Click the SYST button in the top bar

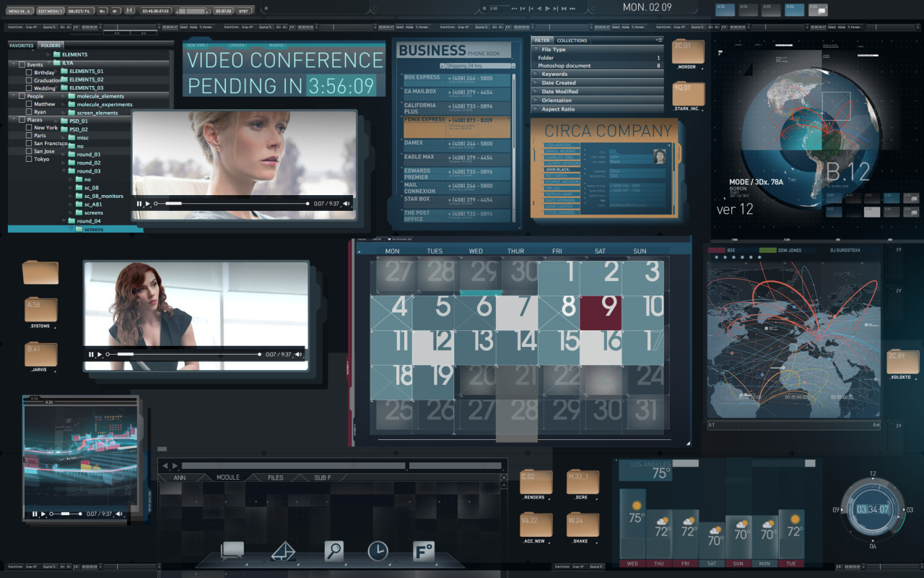click(x=244, y=11)
